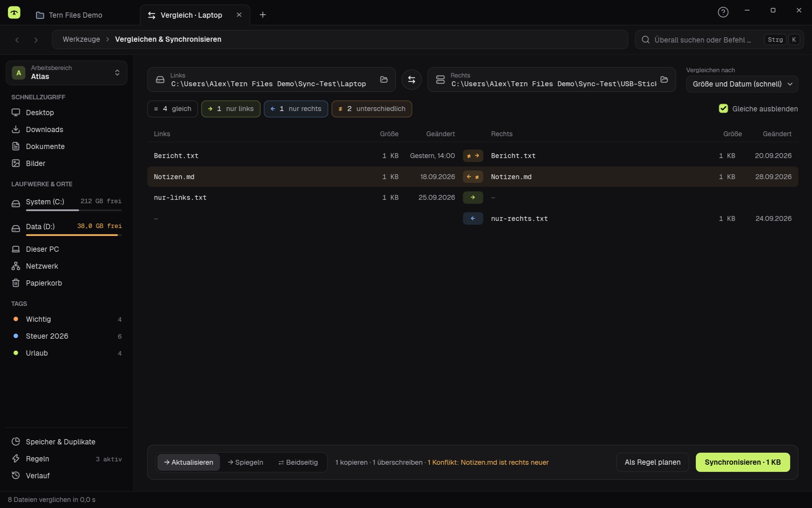Toggle the '1 nur rechts' filter chip
812x508 pixels.
click(296, 109)
